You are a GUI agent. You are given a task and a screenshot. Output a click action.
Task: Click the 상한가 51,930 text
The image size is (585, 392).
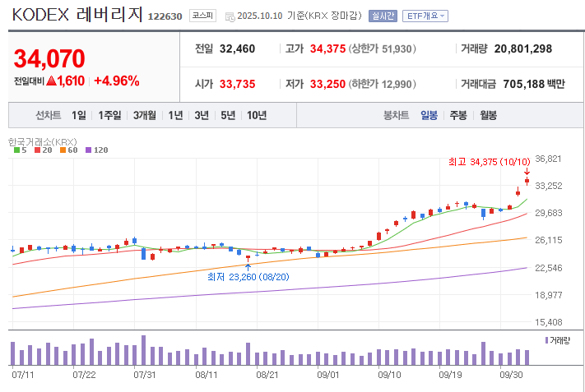pos(382,48)
